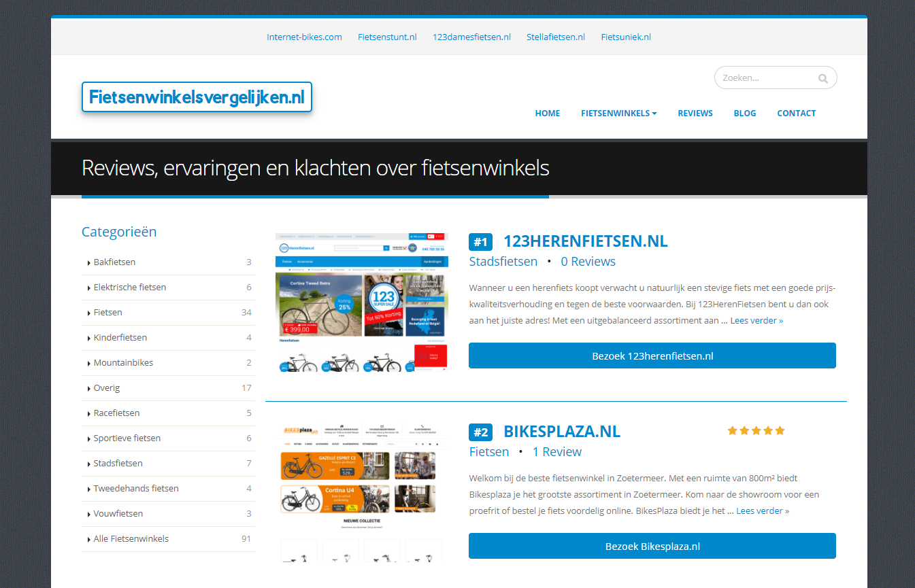The image size is (915, 588).
Task: Open the 123HERENFIETSEN.NL title link
Action: [586, 241]
